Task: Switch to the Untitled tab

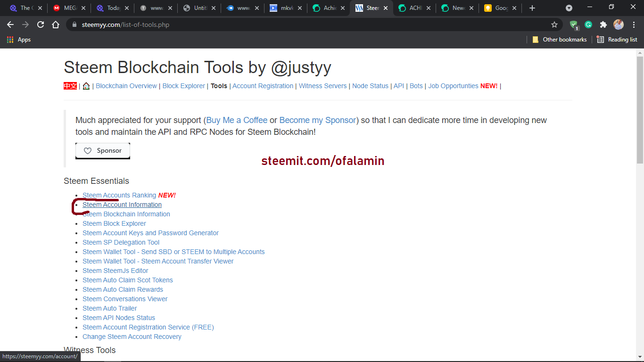Action: [199, 8]
